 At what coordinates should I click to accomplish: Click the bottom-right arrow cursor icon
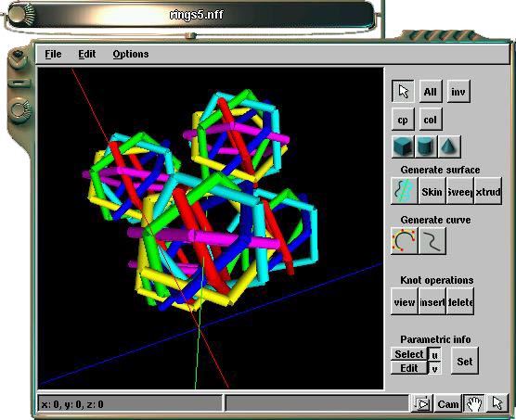point(497,403)
